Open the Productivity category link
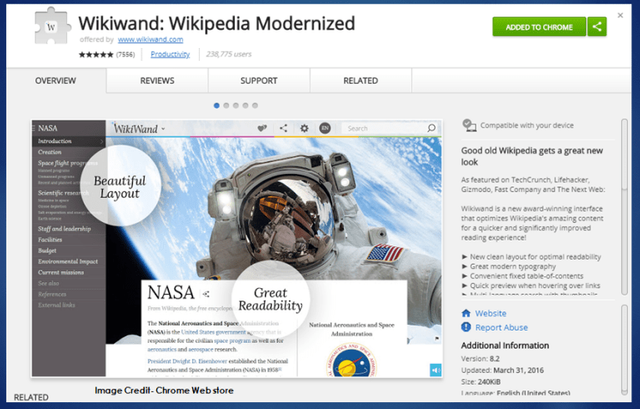Screen dimensions: 640x409 [170, 54]
